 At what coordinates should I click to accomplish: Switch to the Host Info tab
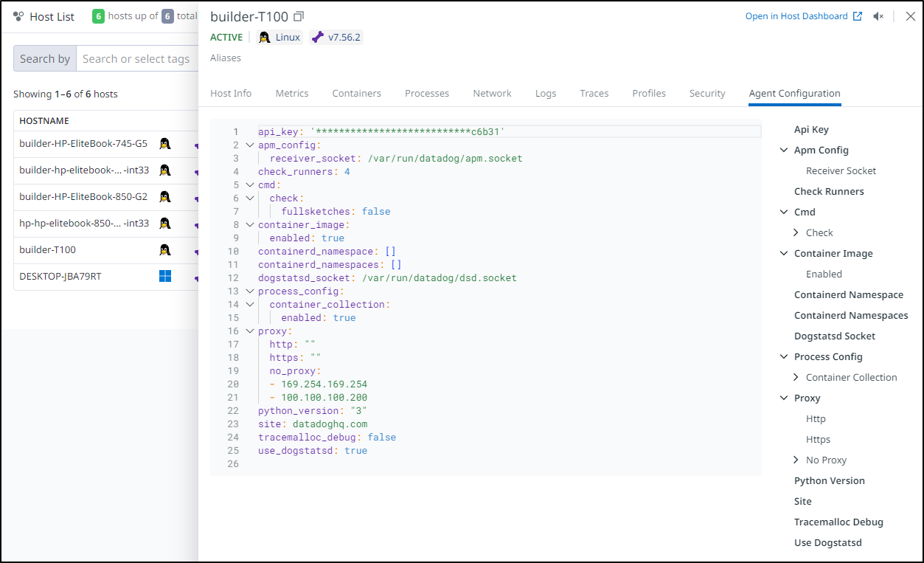(x=231, y=94)
